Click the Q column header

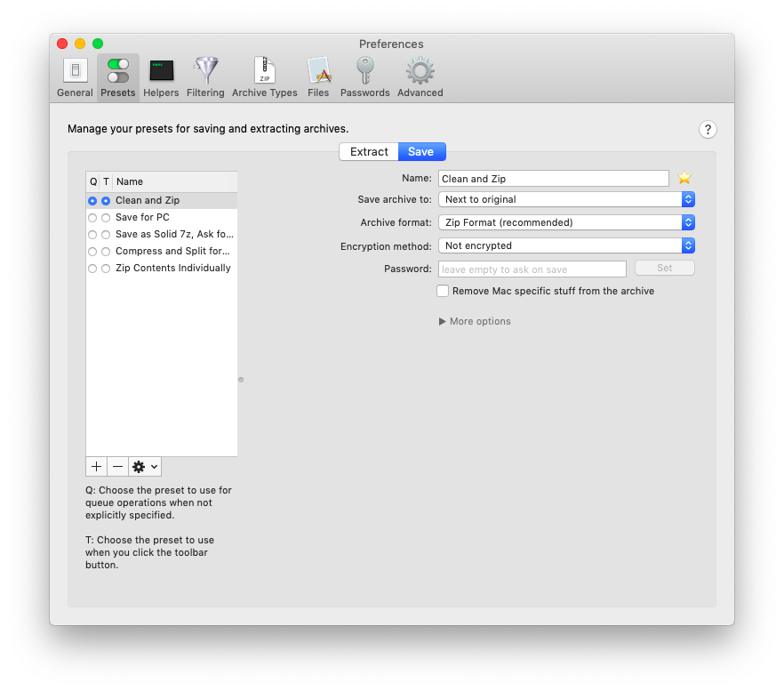pyautogui.click(x=93, y=181)
